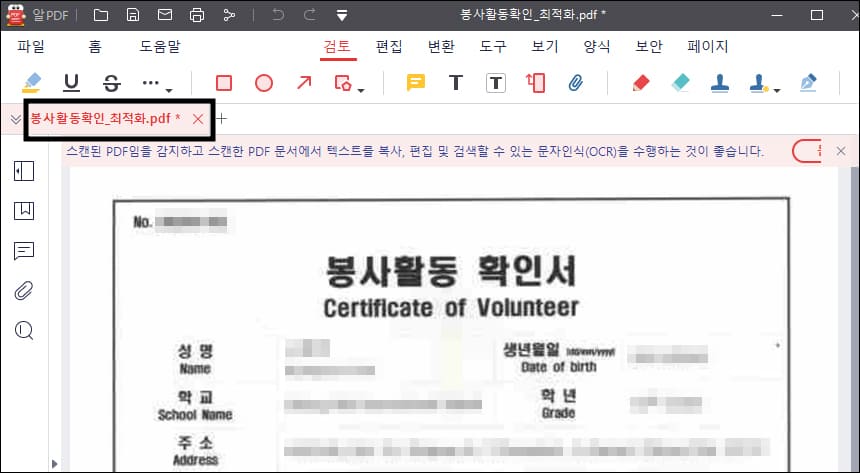Select the Underline text tool
This screenshot has width=860, height=473.
(x=71, y=83)
